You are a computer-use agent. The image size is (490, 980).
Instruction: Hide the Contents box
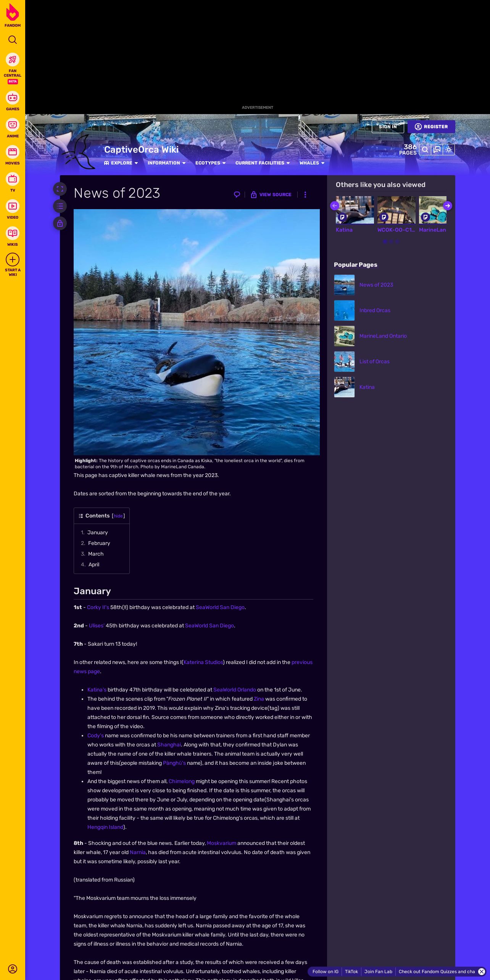click(118, 516)
